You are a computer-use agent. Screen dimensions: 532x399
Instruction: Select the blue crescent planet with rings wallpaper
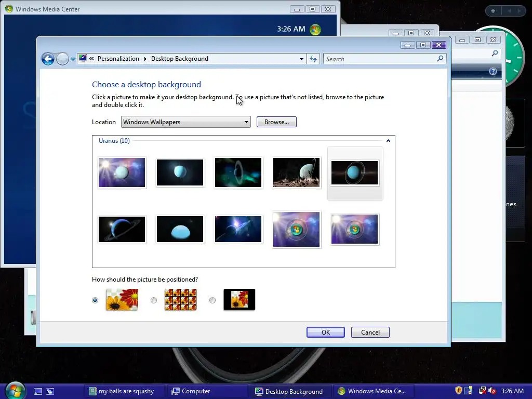[x=122, y=229]
